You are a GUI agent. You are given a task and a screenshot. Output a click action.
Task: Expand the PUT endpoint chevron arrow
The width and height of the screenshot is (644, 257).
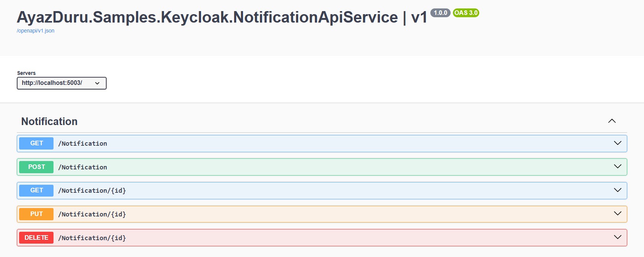coord(617,213)
